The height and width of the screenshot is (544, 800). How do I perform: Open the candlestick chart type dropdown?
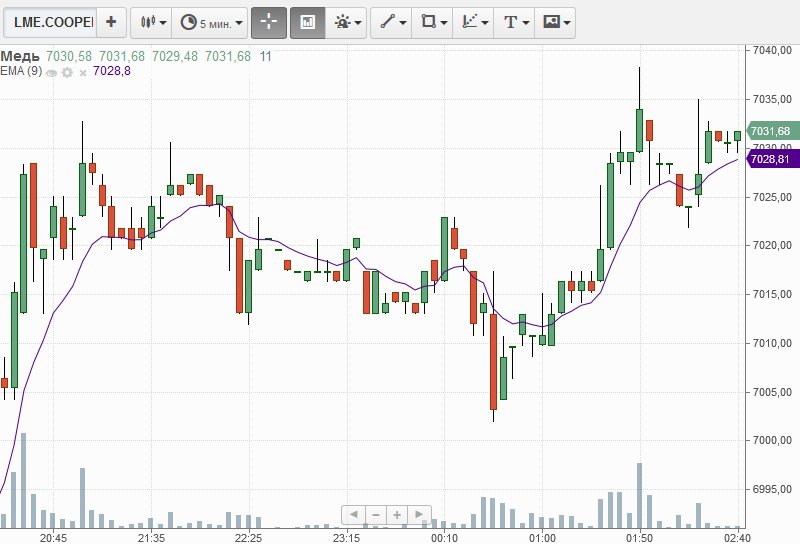coord(151,21)
